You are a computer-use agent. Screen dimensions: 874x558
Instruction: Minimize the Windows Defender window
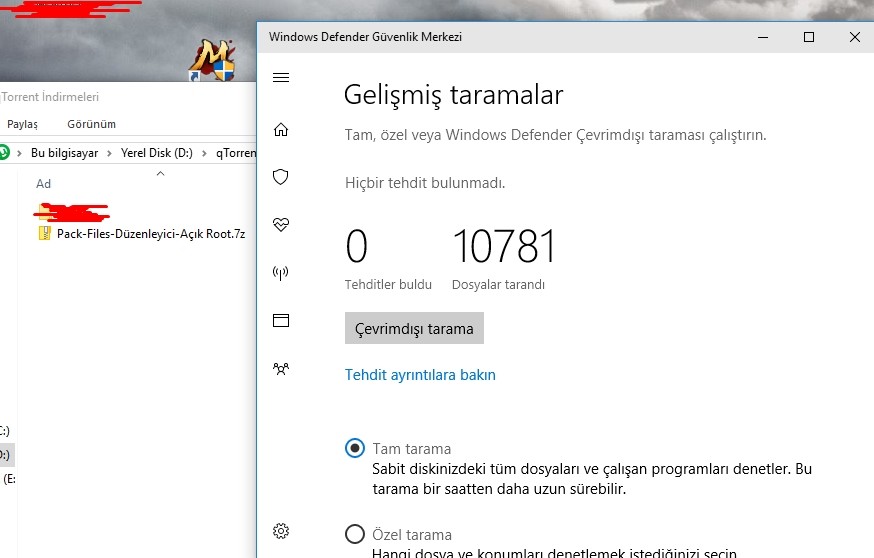[763, 37]
